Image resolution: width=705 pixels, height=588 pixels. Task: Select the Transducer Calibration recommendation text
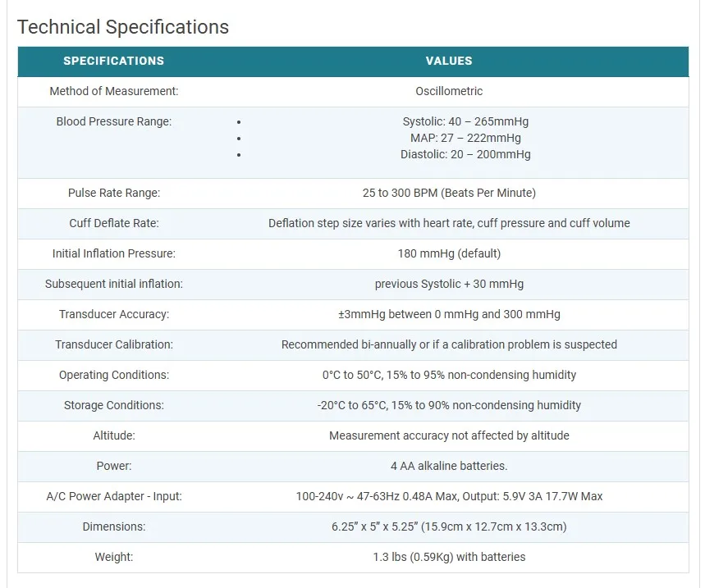[x=449, y=344]
